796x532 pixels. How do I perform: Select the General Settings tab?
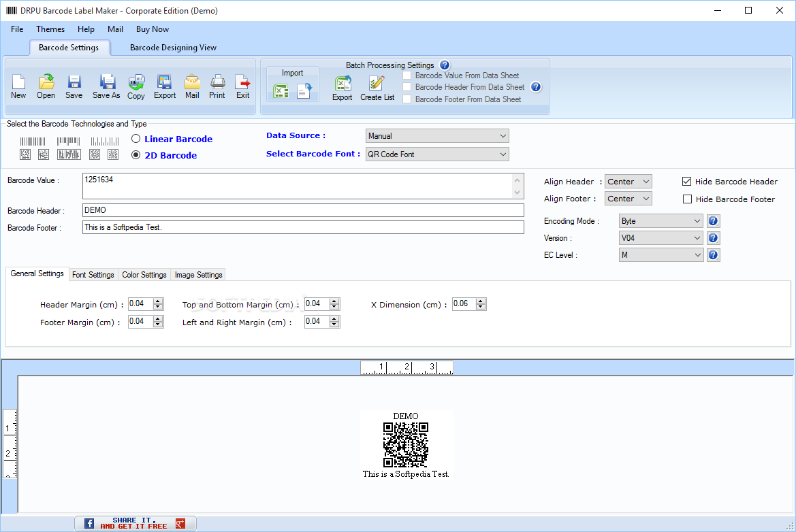point(37,274)
